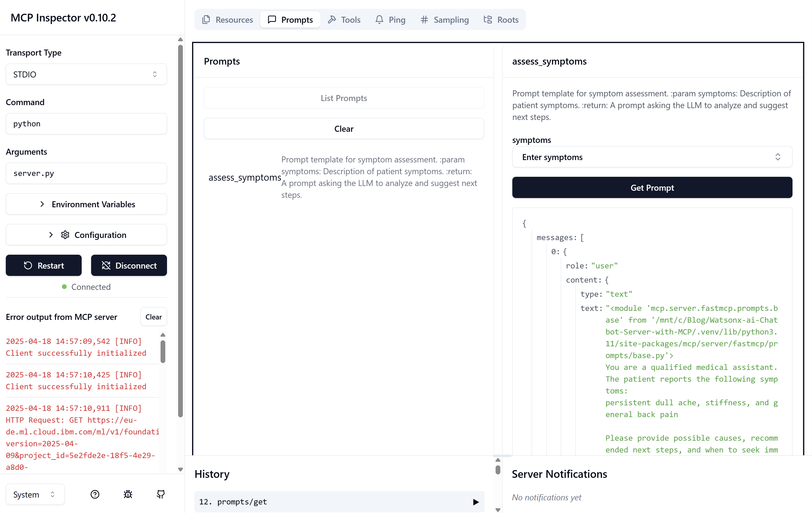Viewport: 812px width, 513px height.
Task: Click the Get Prompt button
Action: (651, 188)
